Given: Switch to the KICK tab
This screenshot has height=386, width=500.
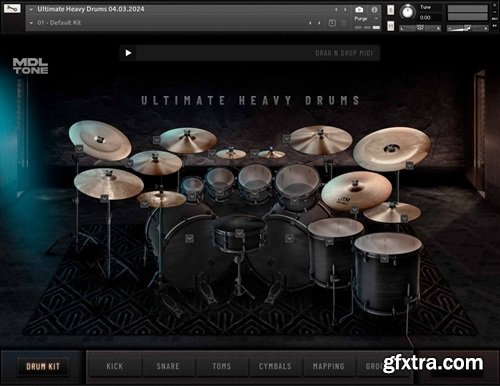Looking at the screenshot, I should pyautogui.click(x=115, y=366).
